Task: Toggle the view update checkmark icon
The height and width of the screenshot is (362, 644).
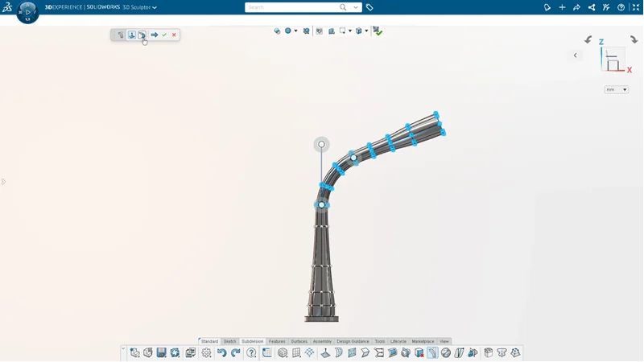Action: tap(377, 31)
